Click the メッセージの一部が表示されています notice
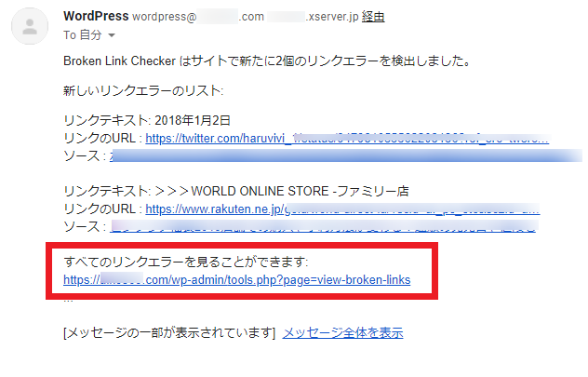Screen dimensions: 588x377 click(169, 332)
